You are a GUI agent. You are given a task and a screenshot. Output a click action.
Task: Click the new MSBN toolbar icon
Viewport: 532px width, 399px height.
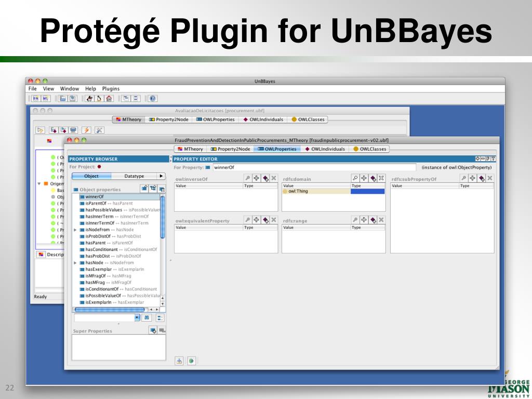tap(46, 98)
